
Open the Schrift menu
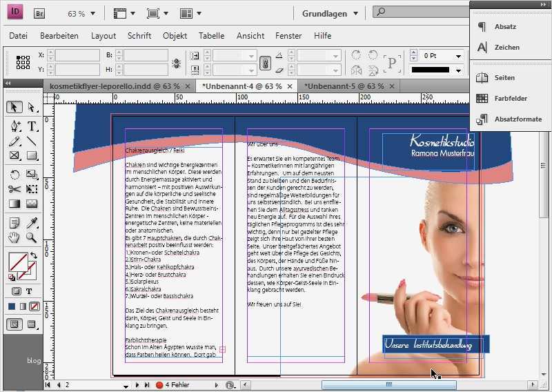139,36
